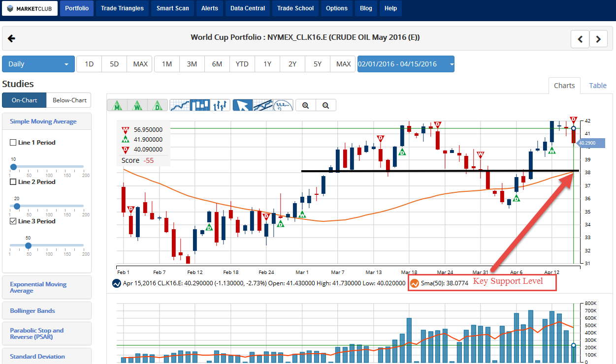Open the Smart Scan menu
Viewport: 616px width, 364px height.
tap(172, 8)
